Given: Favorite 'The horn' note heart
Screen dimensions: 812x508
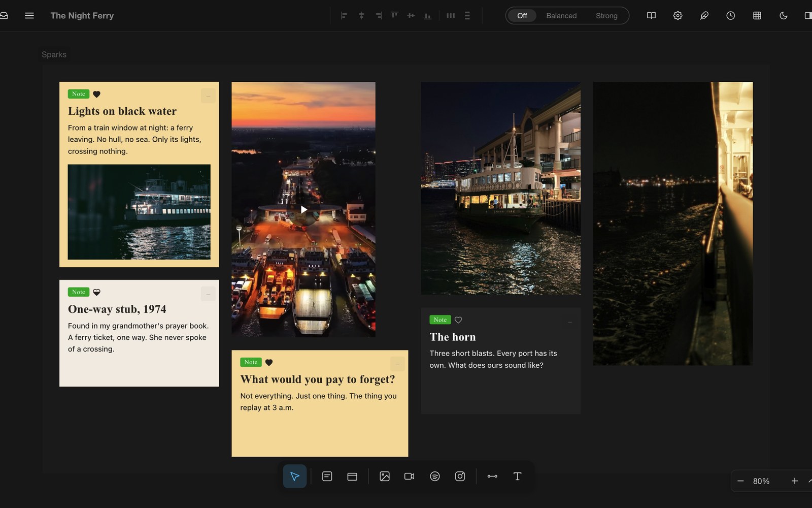Looking at the screenshot, I should tap(458, 320).
